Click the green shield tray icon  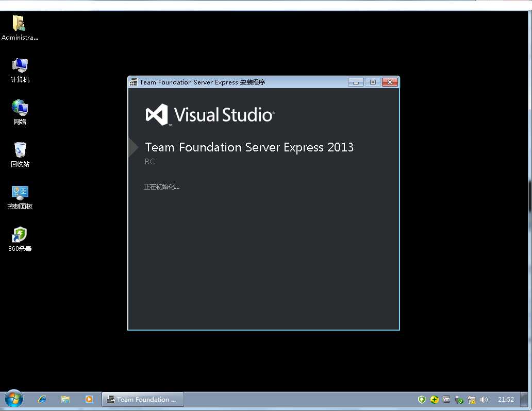coord(422,400)
